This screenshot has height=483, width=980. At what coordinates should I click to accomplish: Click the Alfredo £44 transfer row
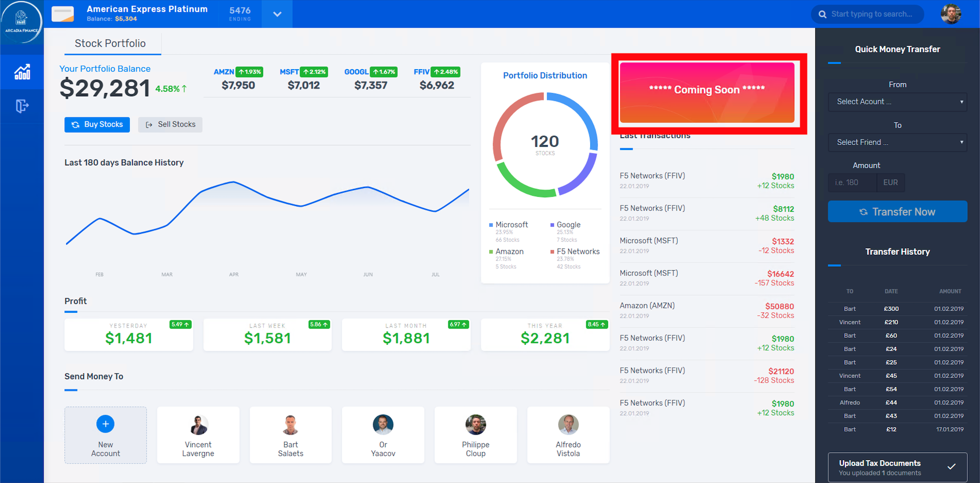897,403
